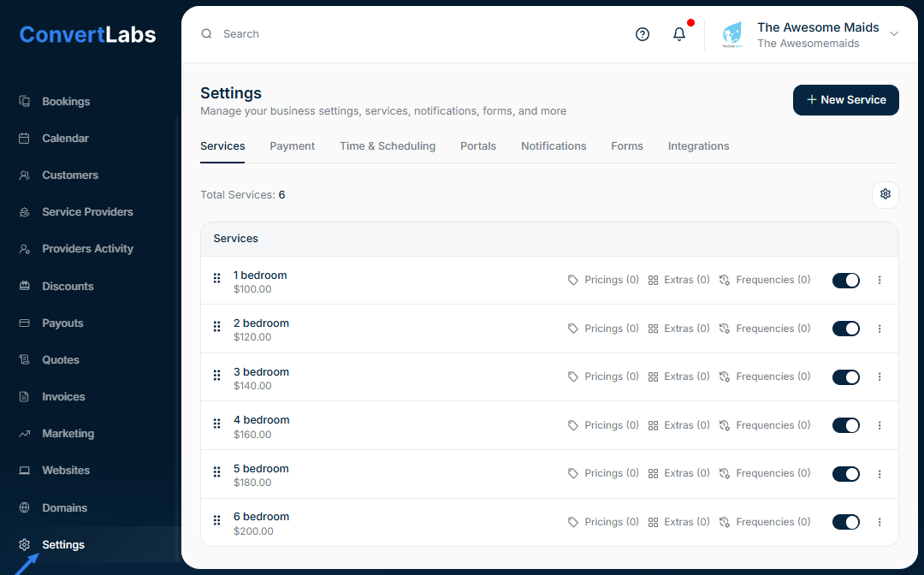Click the Search input field
Viewport: 924px width, 575px height.
pyautogui.click(x=411, y=34)
